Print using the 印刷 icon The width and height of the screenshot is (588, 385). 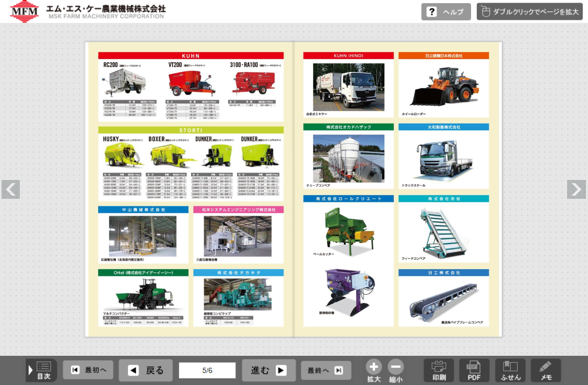click(x=439, y=370)
